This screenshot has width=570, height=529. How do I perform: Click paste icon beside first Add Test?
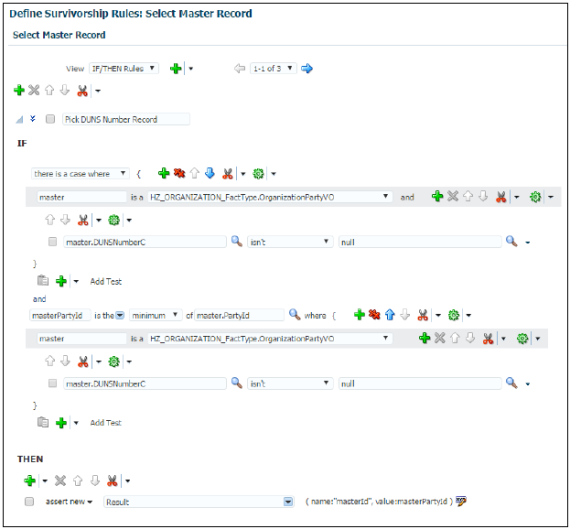43,280
